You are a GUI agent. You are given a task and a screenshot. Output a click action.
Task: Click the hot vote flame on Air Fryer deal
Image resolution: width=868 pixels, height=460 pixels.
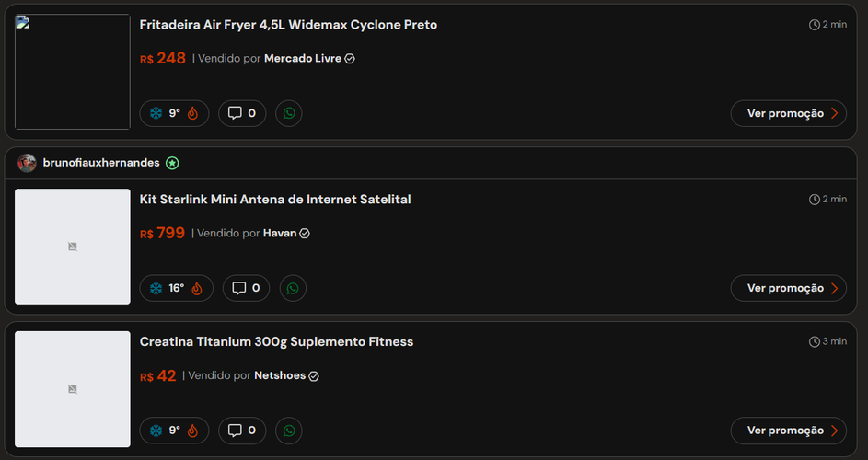(192, 113)
